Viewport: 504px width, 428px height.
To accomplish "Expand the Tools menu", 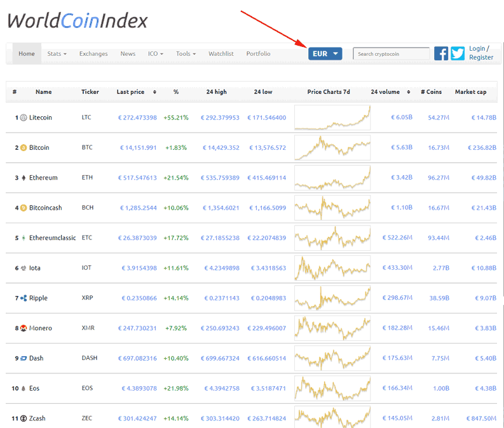I will click(x=186, y=53).
